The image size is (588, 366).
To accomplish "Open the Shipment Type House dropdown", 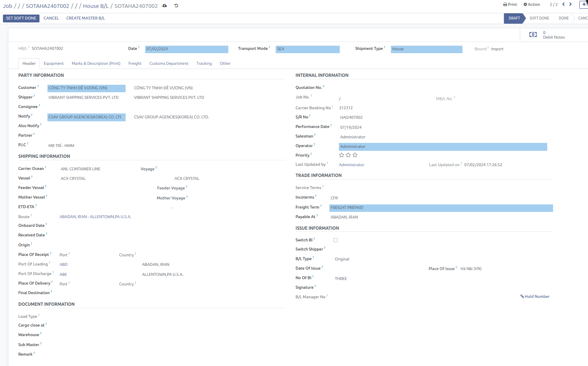I will coord(426,49).
